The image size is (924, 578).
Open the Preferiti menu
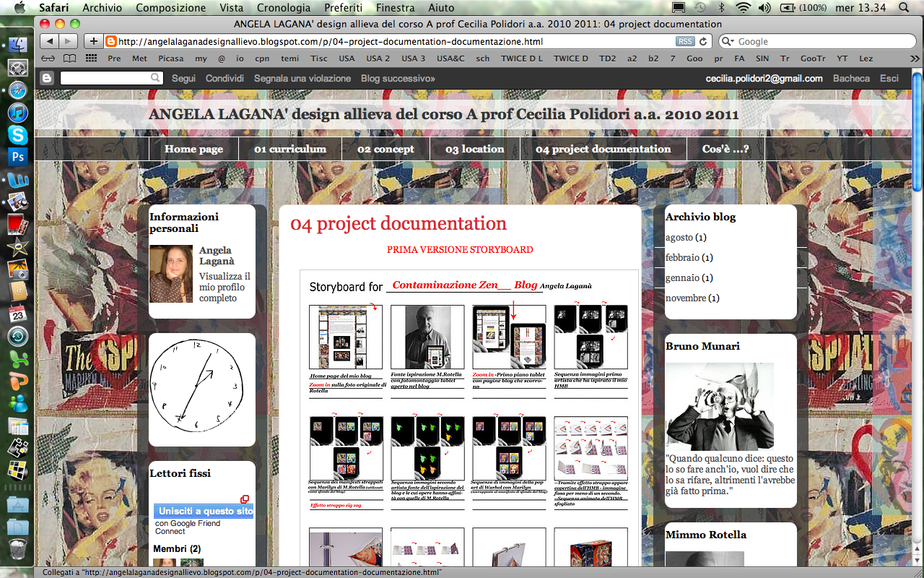(344, 8)
